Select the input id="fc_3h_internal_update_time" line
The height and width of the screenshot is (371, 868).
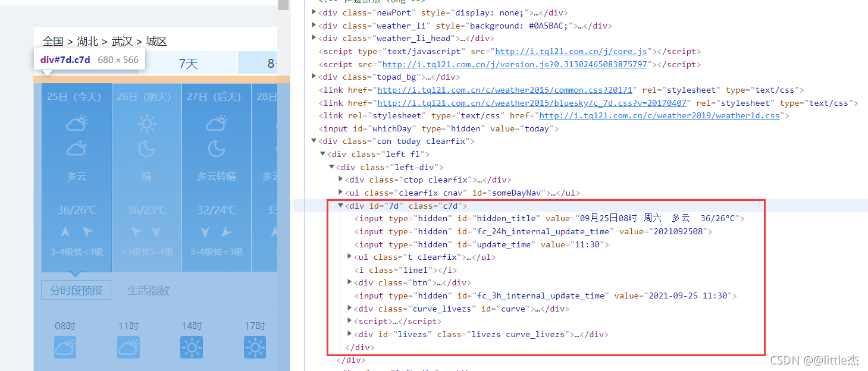pos(546,295)
